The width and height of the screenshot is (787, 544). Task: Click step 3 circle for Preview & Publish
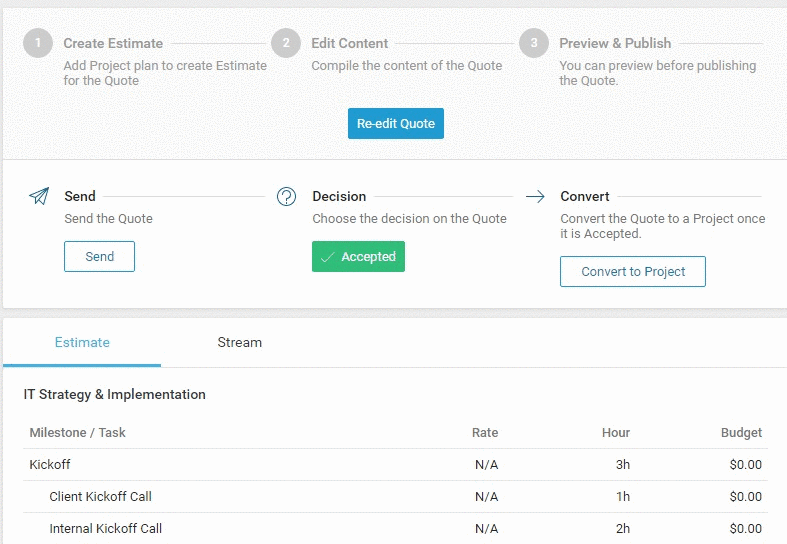pyautogui.click(x=534, y=44)
